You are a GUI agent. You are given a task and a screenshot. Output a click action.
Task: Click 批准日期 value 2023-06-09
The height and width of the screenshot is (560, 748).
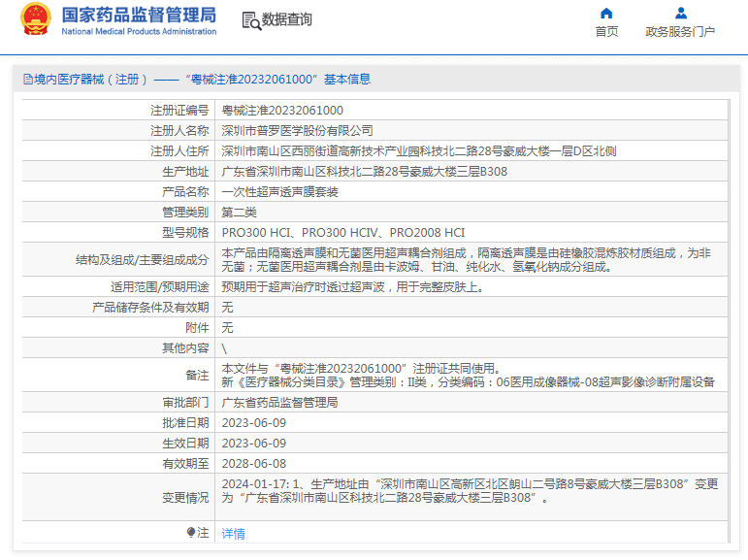[x=254, y=423]
